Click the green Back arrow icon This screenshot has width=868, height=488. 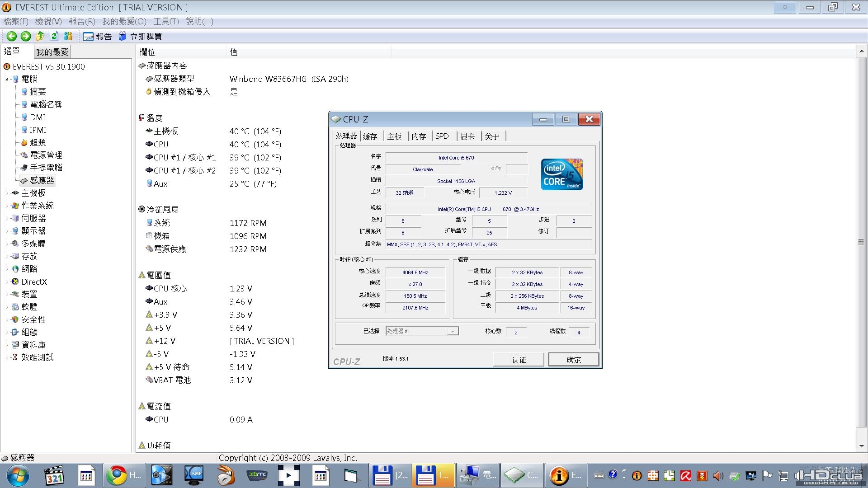coord(12,36)
